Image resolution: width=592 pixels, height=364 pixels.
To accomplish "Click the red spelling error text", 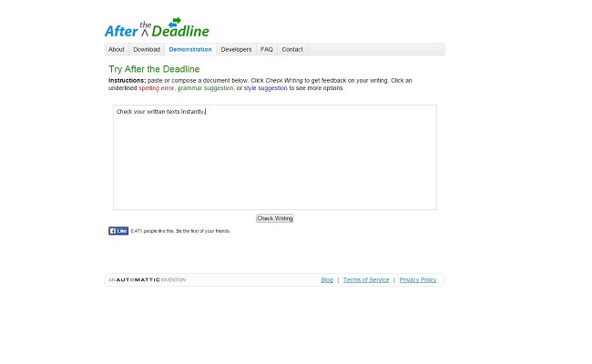I will pos(157,88).
